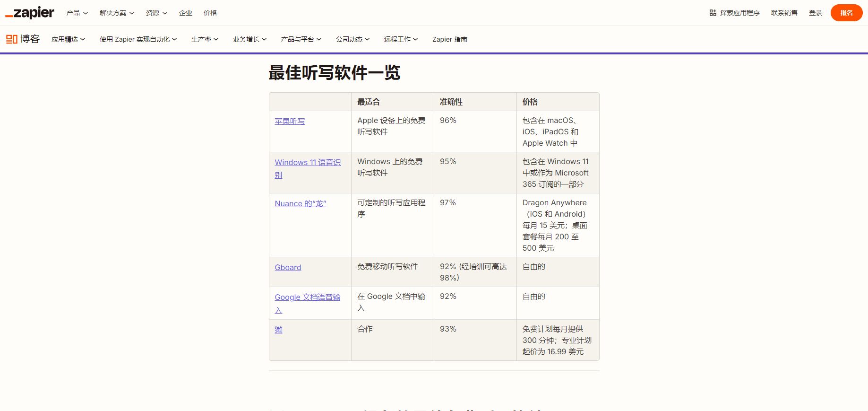The image size is (868, 411).
Task: Click the 最佳听写软件一览 heading
Action: (335, 73)
